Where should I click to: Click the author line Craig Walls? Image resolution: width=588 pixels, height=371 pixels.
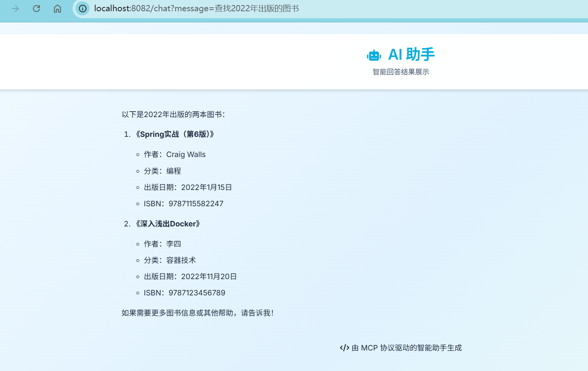175,154
